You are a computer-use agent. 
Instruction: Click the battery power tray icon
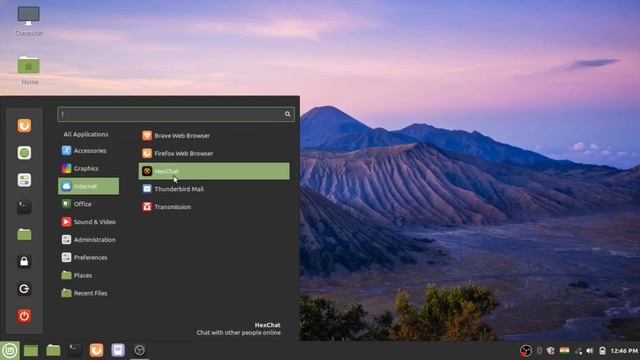tap(602, 351)
